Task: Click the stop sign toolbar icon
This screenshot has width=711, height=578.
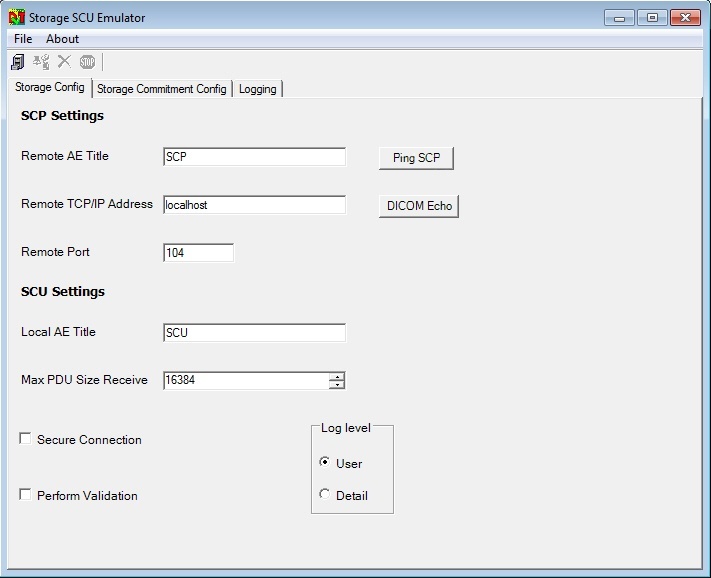Action: 87,62
